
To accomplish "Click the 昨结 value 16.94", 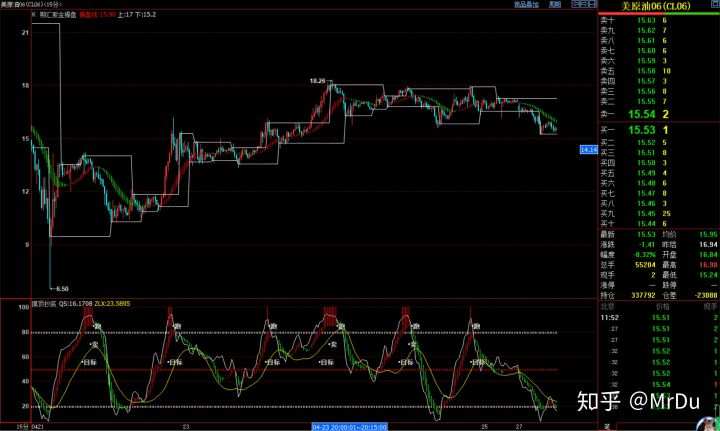I will tap(708, 245).
